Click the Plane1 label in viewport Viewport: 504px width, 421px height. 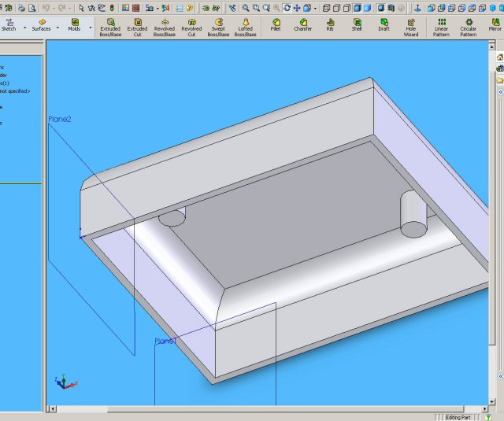point(165,342)
